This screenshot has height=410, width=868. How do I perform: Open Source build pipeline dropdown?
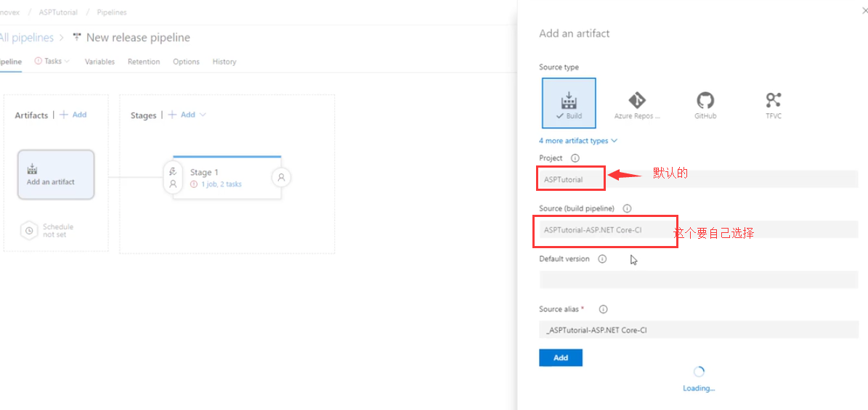pyautogui.click(x=698, y=229)
